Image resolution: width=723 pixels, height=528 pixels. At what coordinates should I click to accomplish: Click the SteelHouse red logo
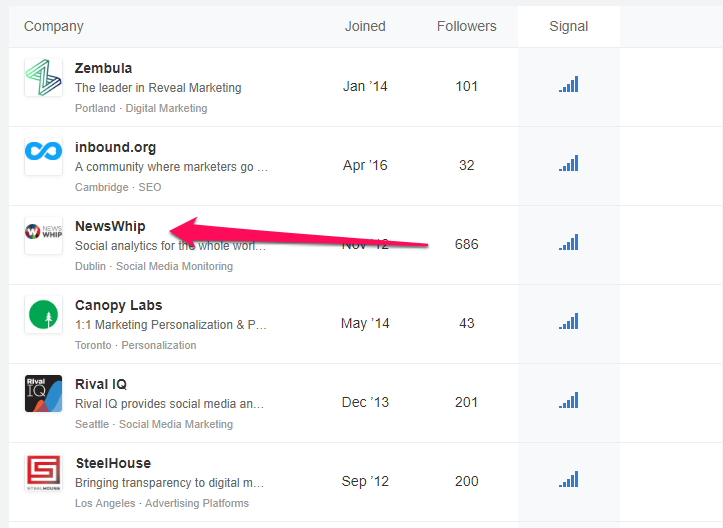click(43, 473)
